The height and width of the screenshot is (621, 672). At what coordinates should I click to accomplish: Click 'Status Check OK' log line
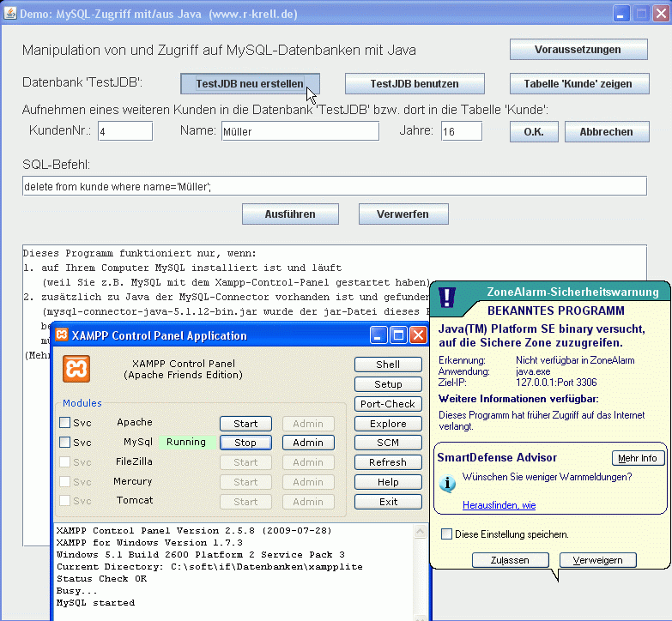point(101,579)
